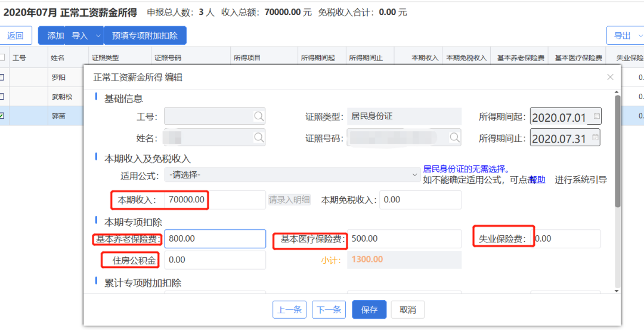Click the 本期收入 input field
This screenshot has width=644, height=330.
(x=215, y=200)
